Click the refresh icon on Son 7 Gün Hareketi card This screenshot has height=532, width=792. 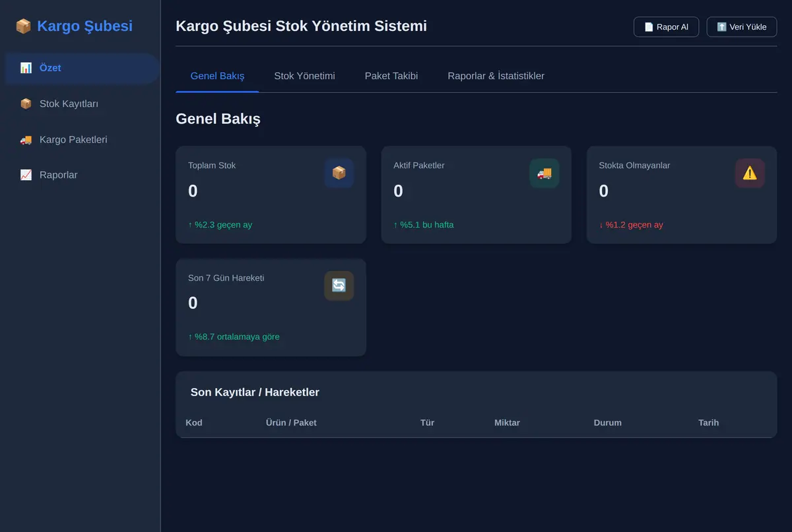pyautogui.click(x=339, y=285)
